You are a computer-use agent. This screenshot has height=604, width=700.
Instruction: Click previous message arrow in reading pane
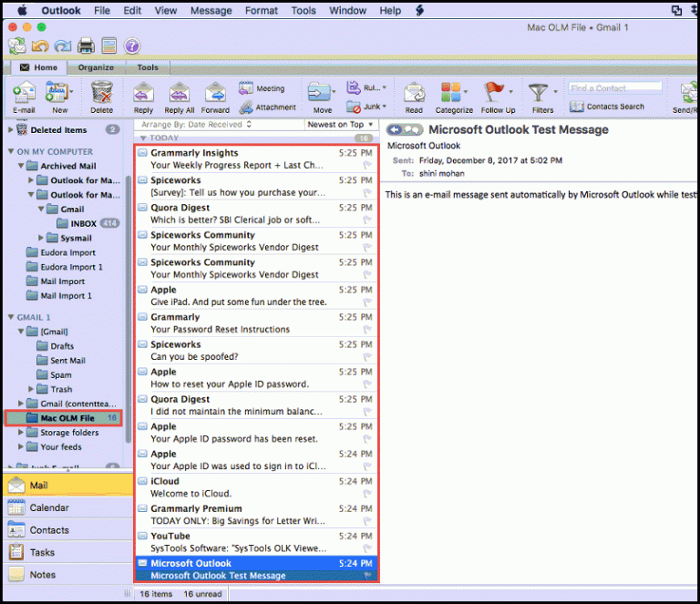(x=395, y=129)
